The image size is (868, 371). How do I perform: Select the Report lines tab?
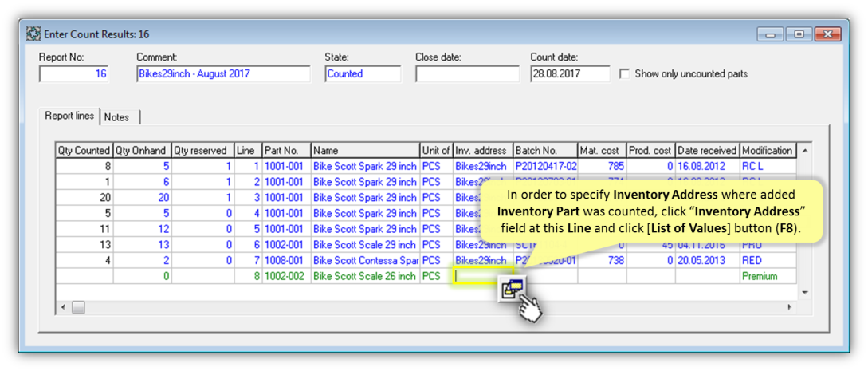coord(70,116)
